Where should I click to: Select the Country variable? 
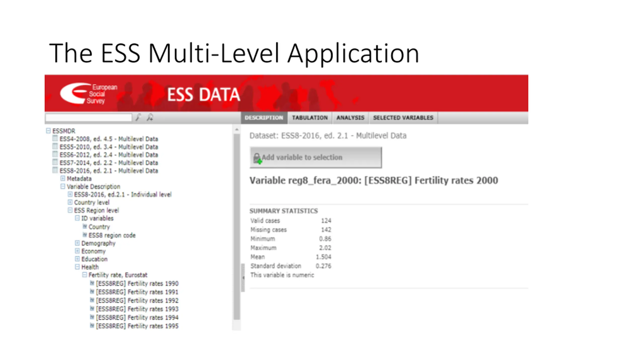(x=99, y=227)
